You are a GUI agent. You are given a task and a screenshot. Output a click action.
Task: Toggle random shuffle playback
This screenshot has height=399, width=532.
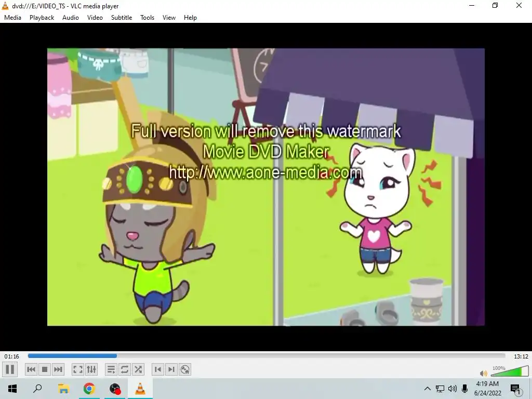click(x=138, y=369)
